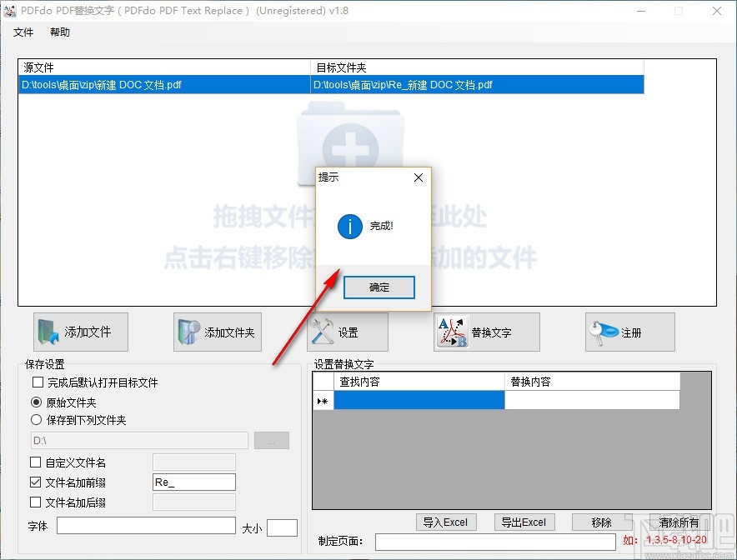Click the wrench 设置 settings icon
Image resolution: width=737 pixels, height=560 pixels.
[323, 331]
